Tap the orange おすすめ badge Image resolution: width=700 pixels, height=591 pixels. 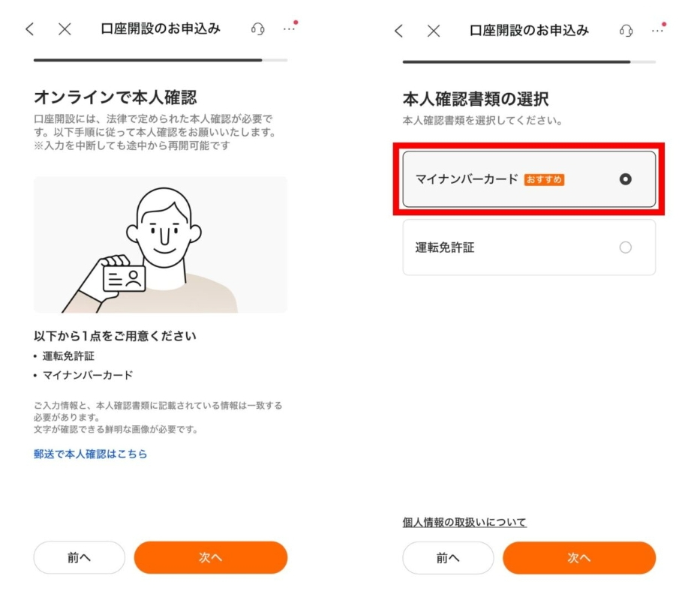click(x=544, y=180)
